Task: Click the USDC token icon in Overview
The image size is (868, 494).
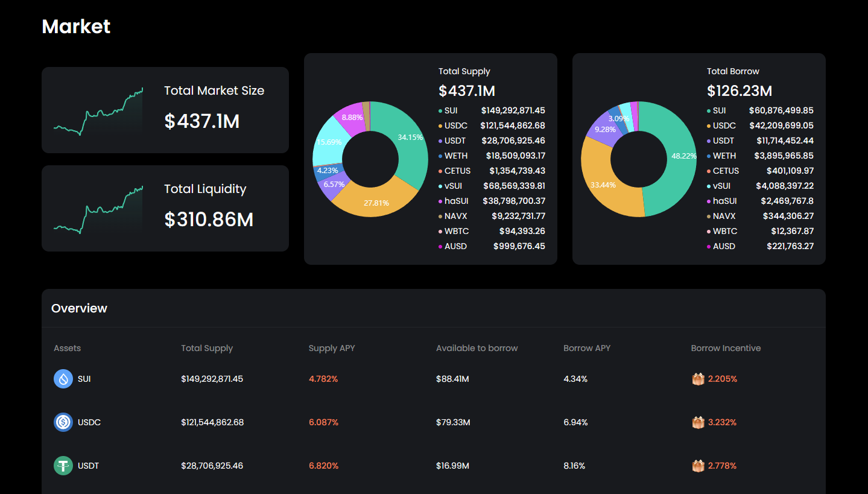Action: (x=63, y=422)
